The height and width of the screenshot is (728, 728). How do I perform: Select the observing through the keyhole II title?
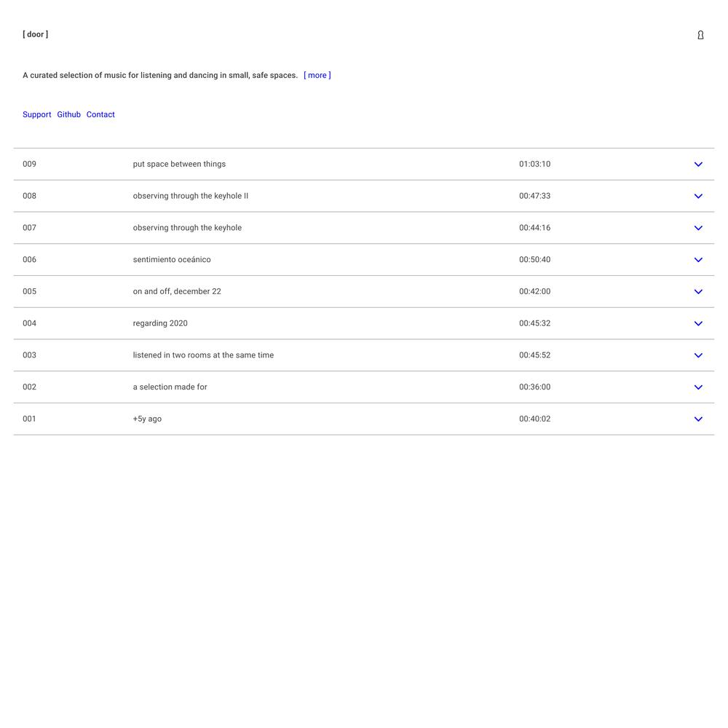point(190,196)
